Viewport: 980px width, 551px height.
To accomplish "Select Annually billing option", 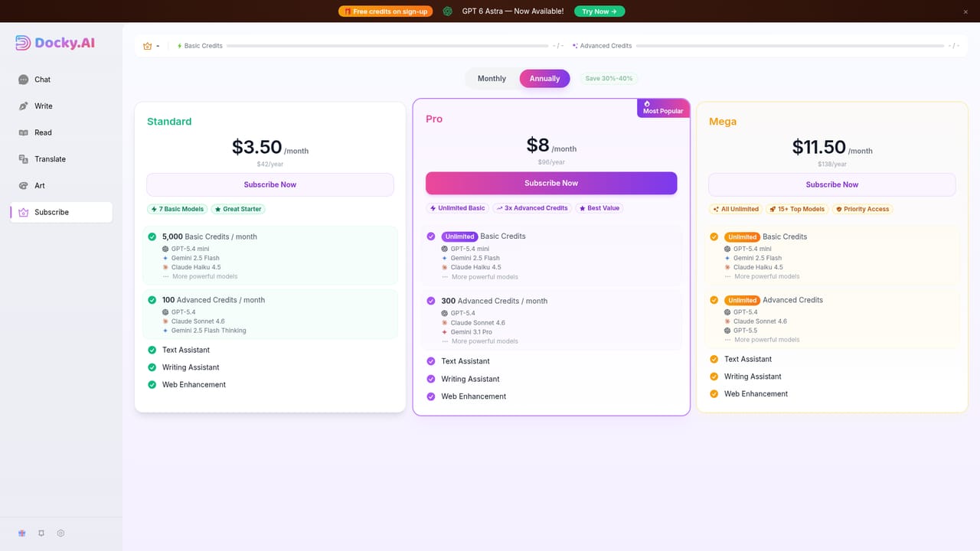I will (545, 79).
